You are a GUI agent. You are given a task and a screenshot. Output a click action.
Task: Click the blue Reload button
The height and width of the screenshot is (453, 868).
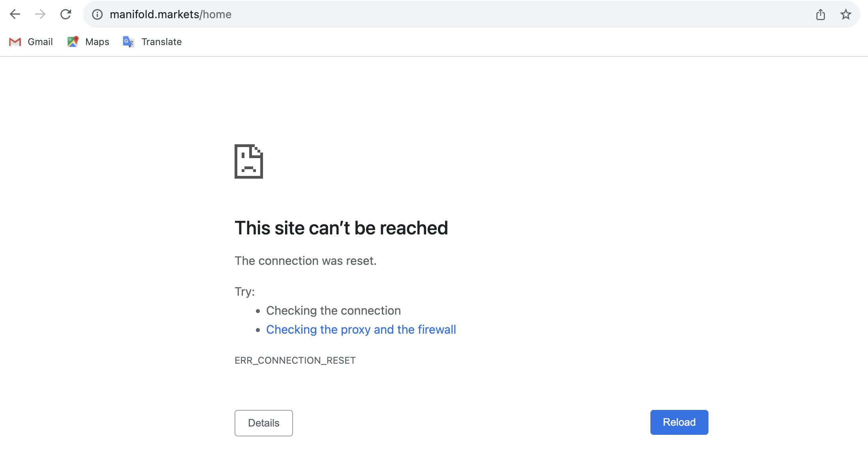[x=679, y=422]
